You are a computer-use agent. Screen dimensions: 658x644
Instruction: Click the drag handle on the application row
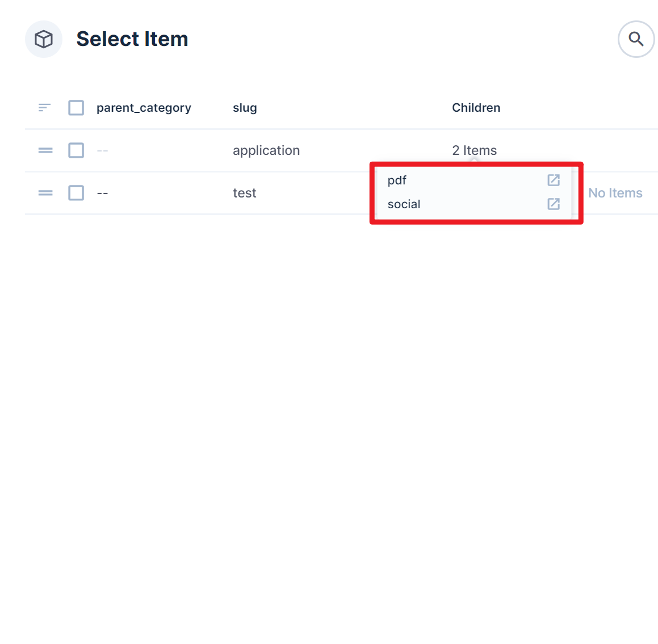click(x=44, y=150)
